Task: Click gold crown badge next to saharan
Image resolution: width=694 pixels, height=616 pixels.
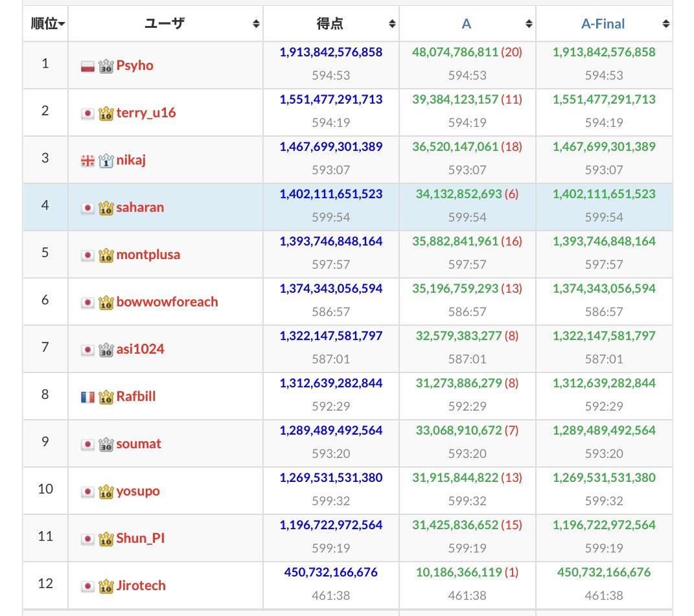Action: click(106, 208)
